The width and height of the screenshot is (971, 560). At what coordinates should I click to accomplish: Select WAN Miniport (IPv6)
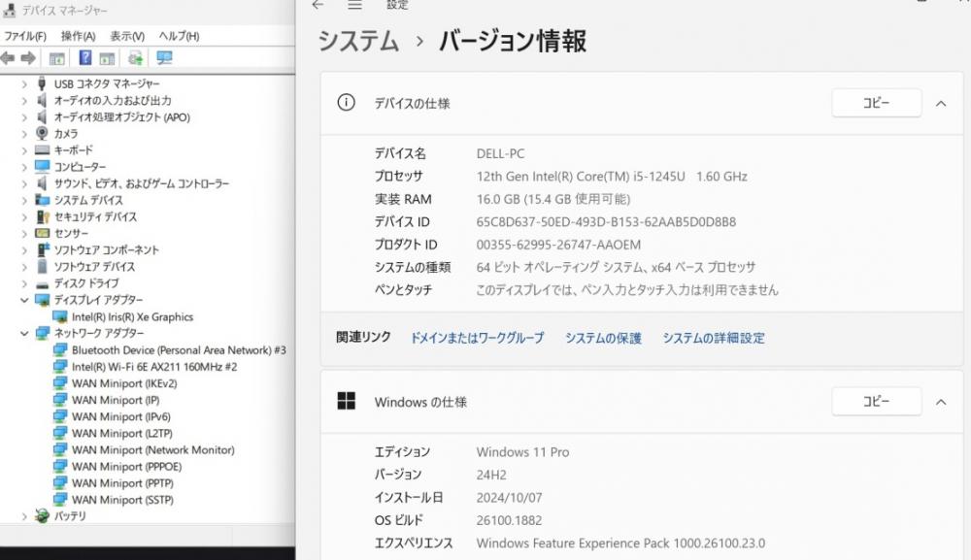[x=120, y=417]
